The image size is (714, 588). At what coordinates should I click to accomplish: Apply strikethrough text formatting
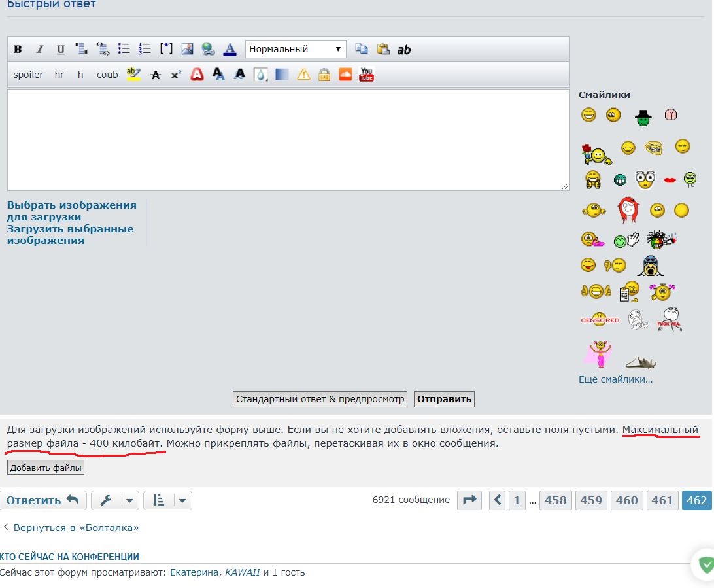pyautogui.click(x=155, y=75)
